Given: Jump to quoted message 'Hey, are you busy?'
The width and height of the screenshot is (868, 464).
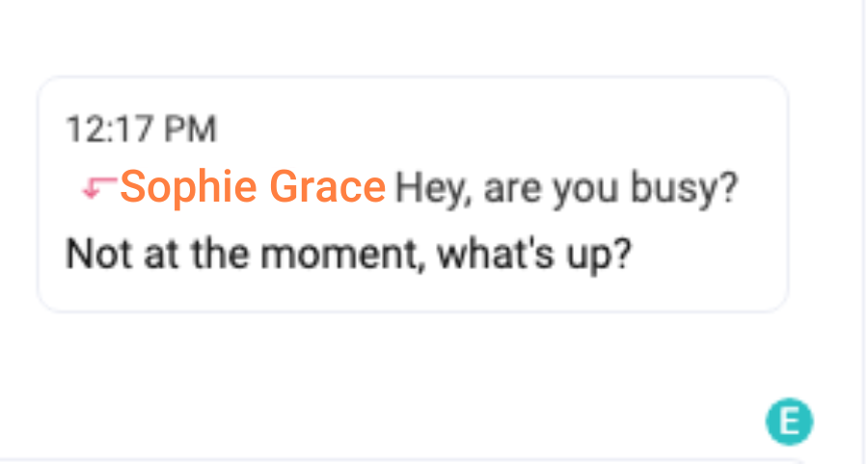Looking at the screenshot, I should tap(566, 188).
